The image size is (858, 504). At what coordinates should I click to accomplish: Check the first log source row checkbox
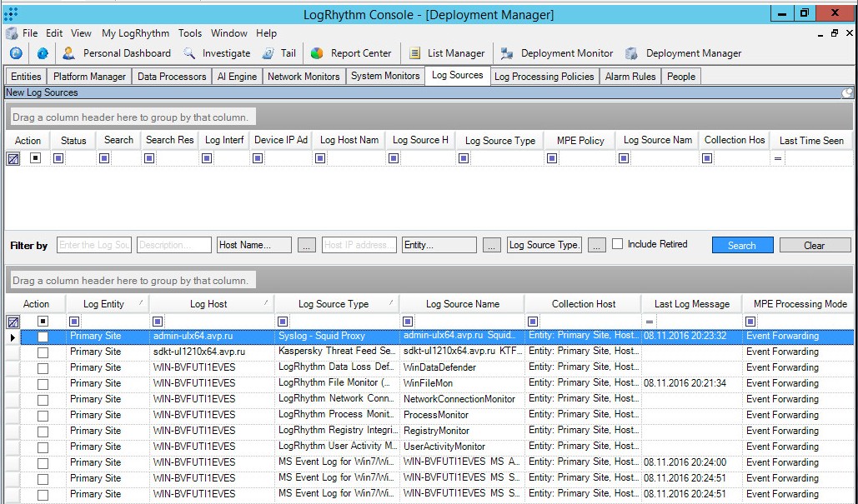click(x=43, y=337)
